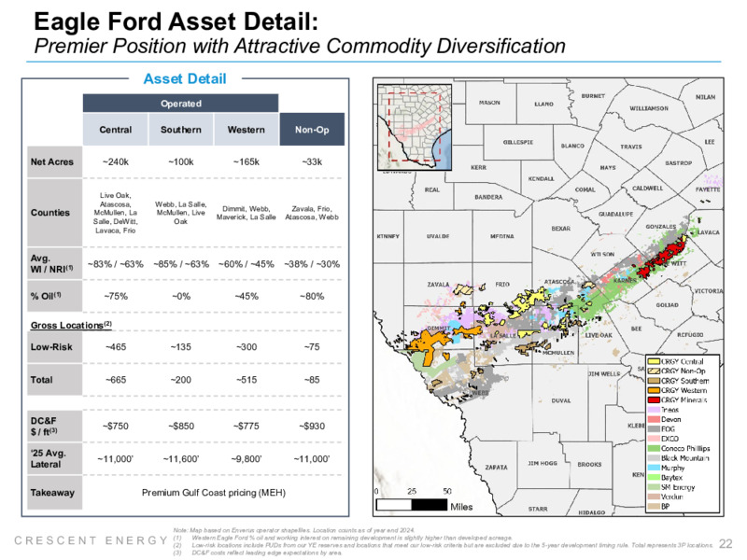Click the '~0%' oil percentage value

[x=180, y=296]
